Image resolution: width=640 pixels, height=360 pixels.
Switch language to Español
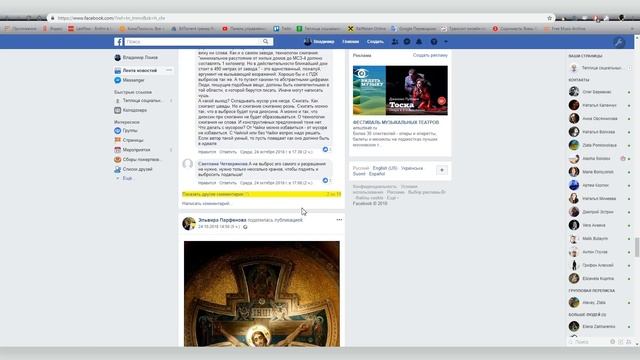point(377,174)
